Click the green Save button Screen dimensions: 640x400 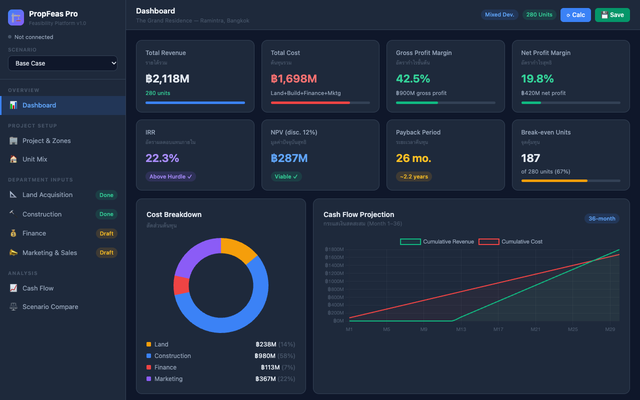(x=612, y=15)
